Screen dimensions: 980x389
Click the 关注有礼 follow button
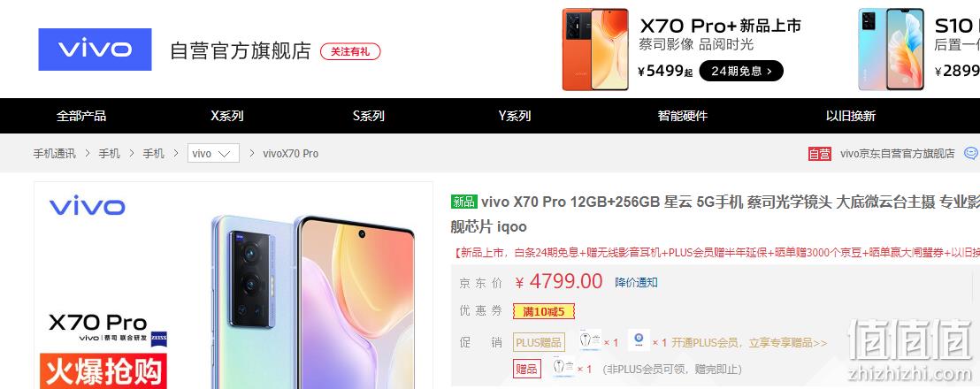(x=350, y=52)
